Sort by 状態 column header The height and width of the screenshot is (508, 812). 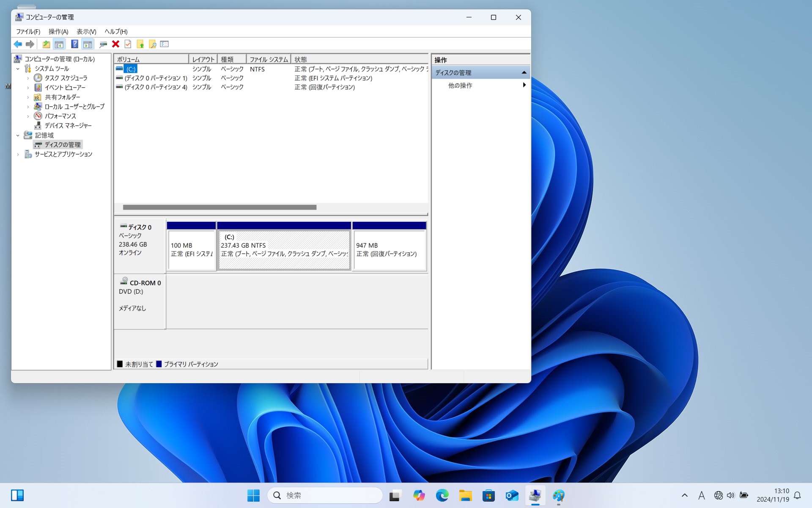[359, 59]
